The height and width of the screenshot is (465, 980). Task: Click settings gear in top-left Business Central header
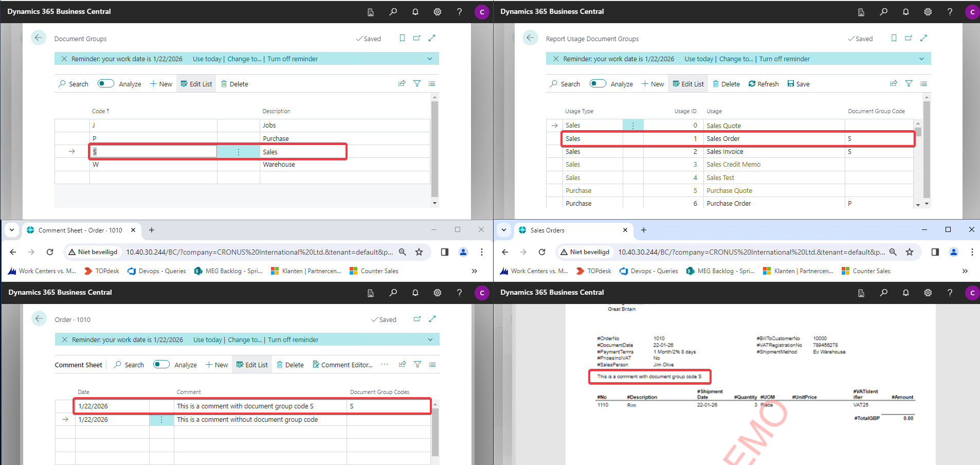tap(437, 11)
